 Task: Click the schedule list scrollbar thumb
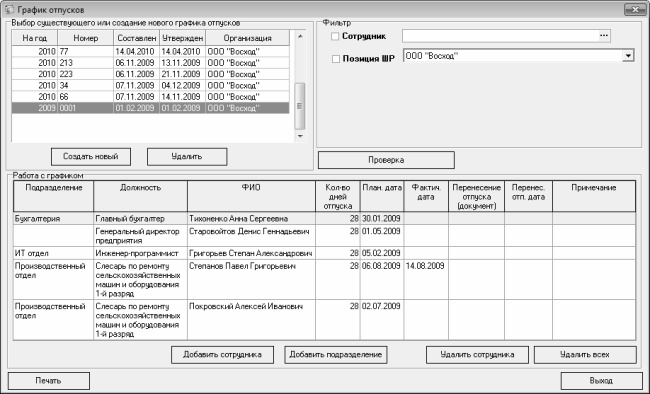coord(300,106)
